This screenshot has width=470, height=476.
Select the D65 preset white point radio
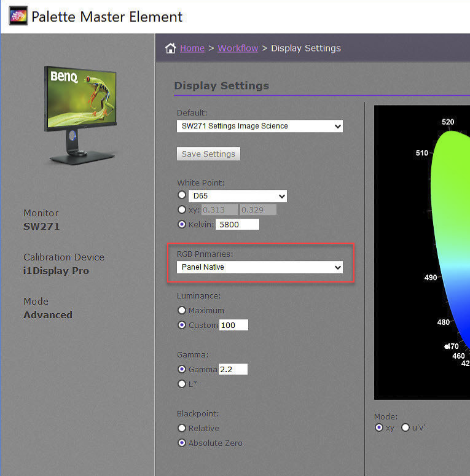[x=182, y=195]
